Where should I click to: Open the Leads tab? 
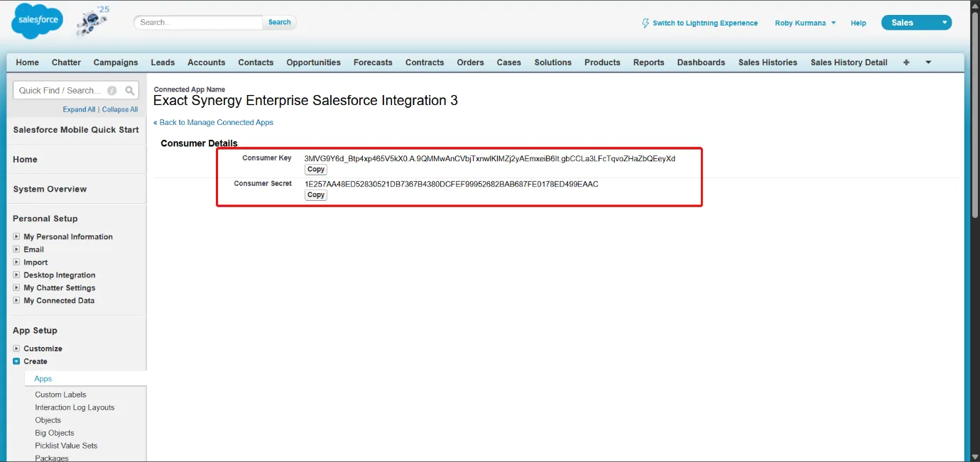point(163,62)
